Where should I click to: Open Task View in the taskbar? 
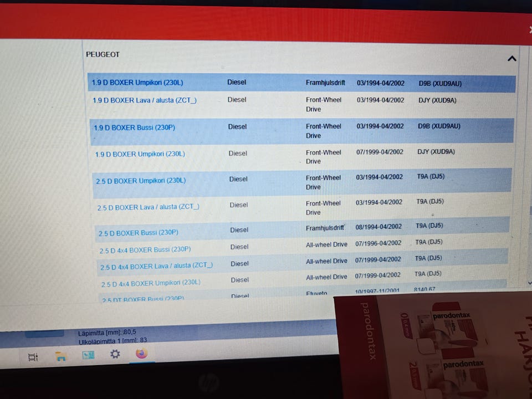33,357
